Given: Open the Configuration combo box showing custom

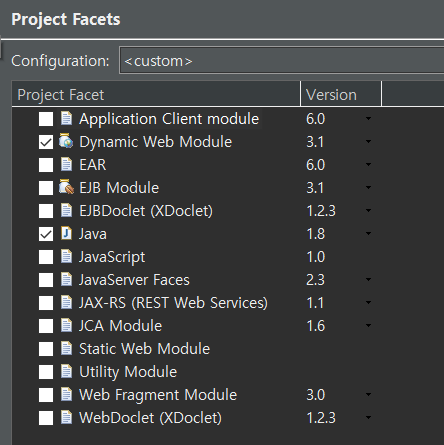Looking at the screenshot, I should [x=282, y=61].
